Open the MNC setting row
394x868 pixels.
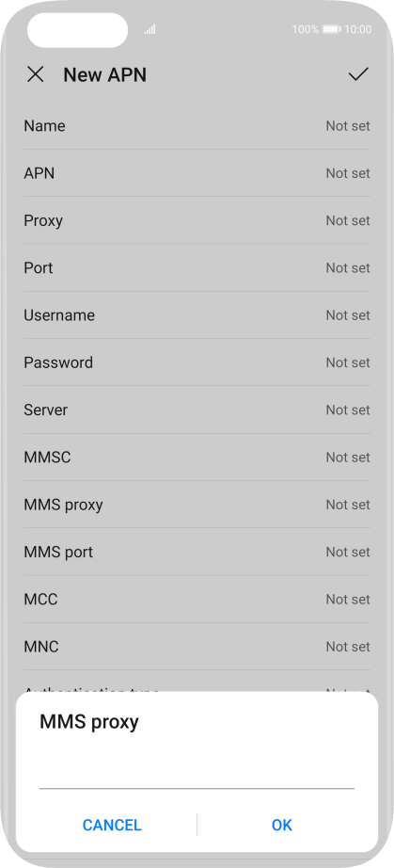(x=197, y=647)
